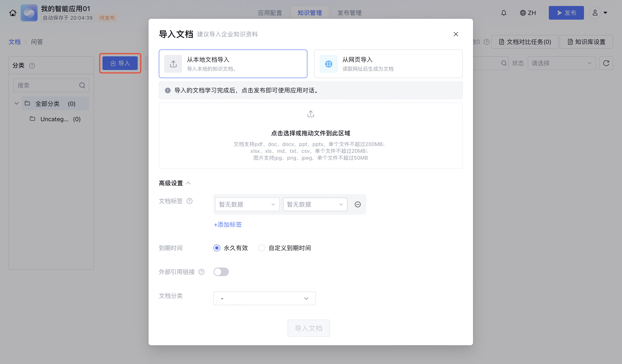Open the 文档分类 dropdown

click(x=264, y=298)
